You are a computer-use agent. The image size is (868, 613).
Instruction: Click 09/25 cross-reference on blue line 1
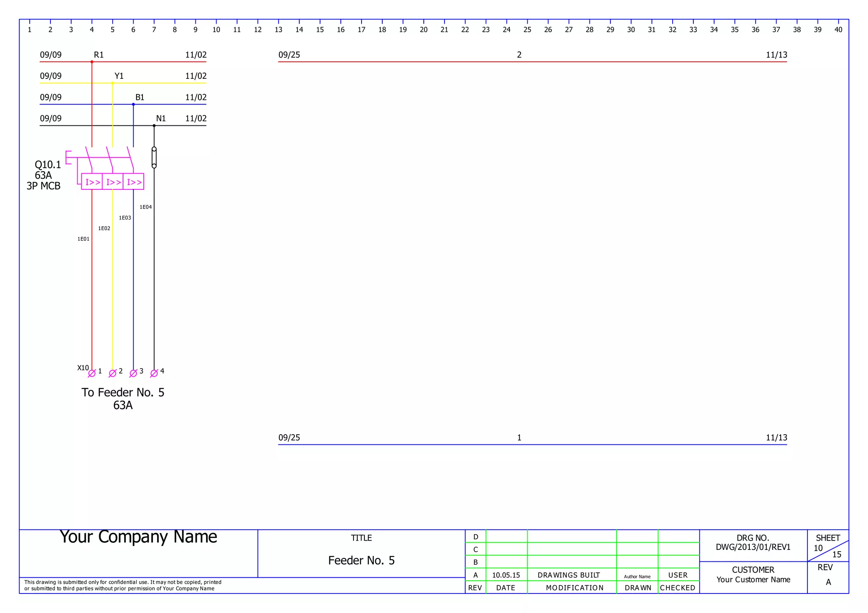point(289,438)
